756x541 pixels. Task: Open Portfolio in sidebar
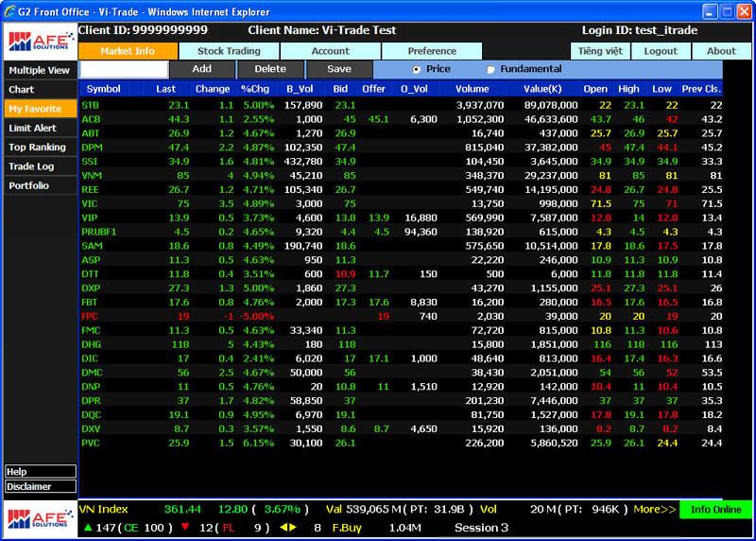click(40, 185)
